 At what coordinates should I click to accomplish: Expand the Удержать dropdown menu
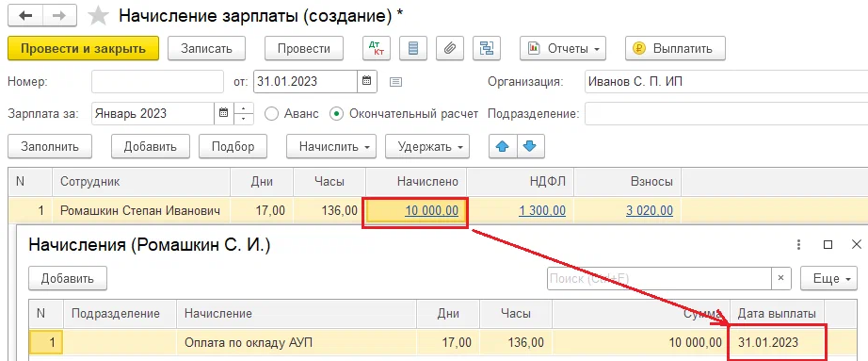point(427,146)
